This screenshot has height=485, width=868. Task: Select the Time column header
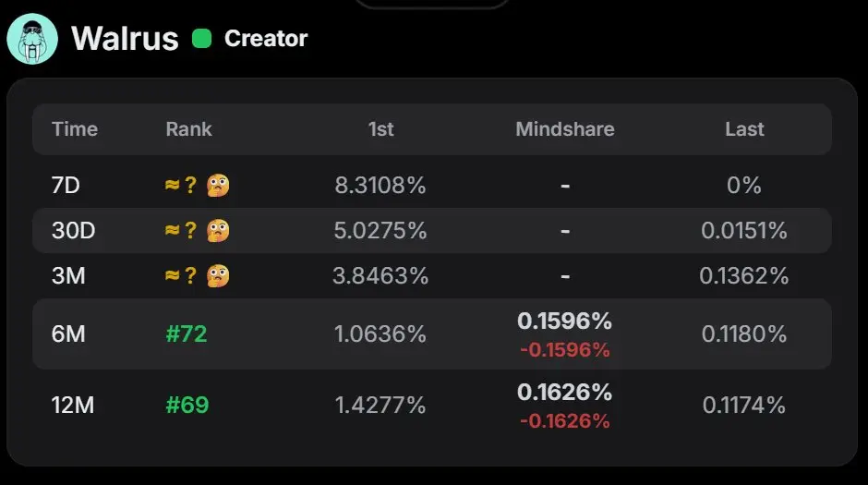pyautogui.click(x=75, y=129)
